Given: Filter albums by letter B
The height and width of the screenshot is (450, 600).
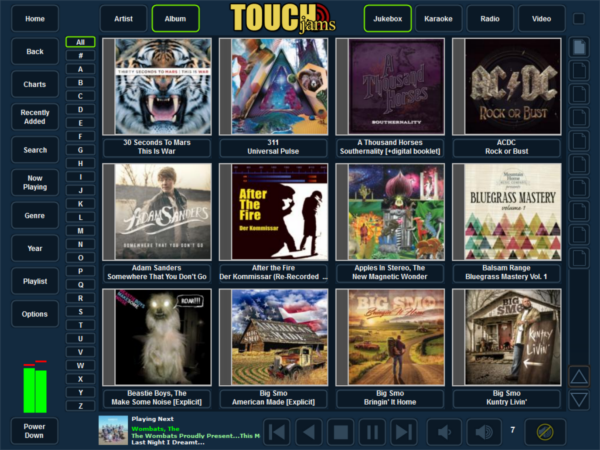Looking at the screenshot, I should [80, 82].
